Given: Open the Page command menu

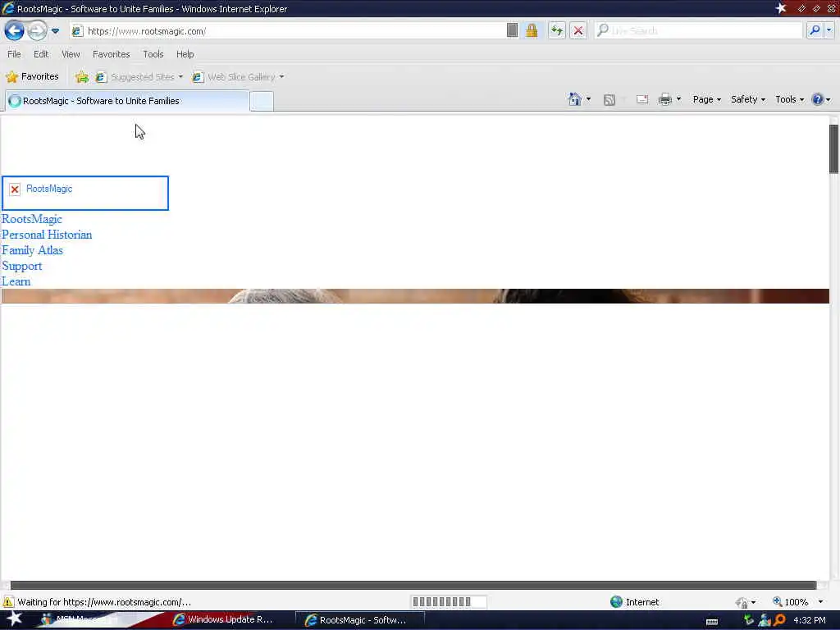Looking at the screenshot, I should pyautogui.click(x=706, y=99).
